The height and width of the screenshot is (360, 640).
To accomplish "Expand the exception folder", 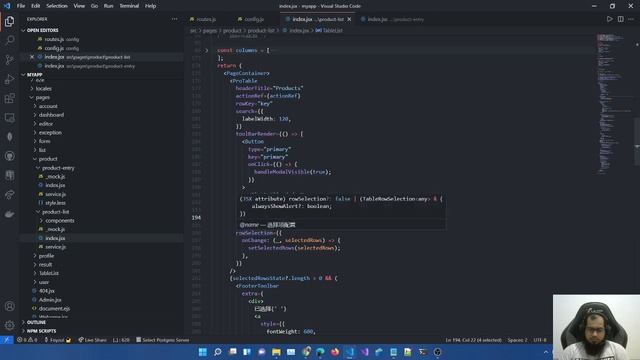I will [50, 133].
